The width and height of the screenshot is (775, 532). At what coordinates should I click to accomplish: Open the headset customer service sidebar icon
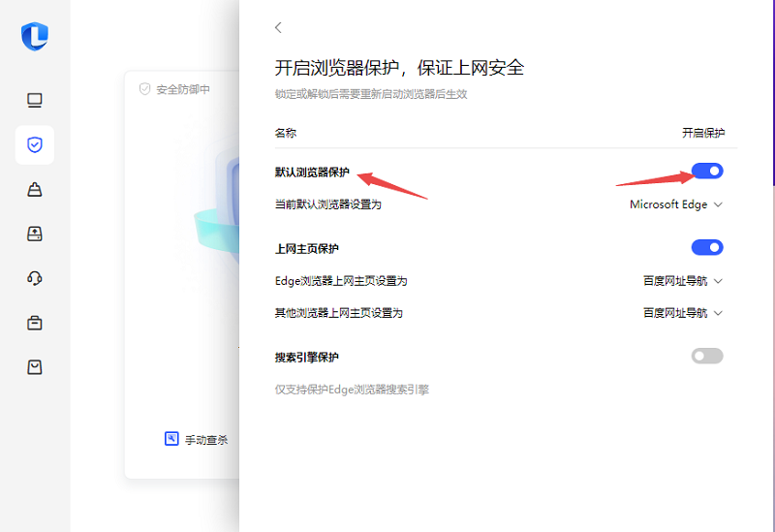tap(35, 278)
